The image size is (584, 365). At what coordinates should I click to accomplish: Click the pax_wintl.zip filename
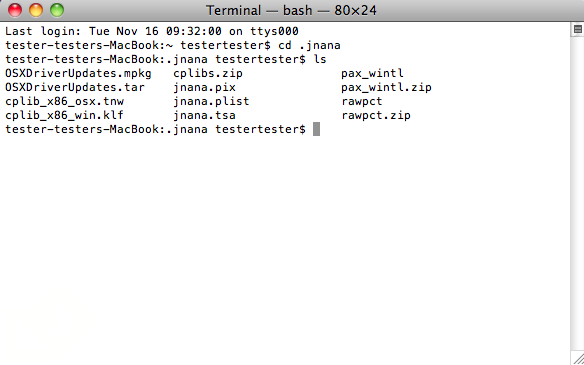point(386,88)
